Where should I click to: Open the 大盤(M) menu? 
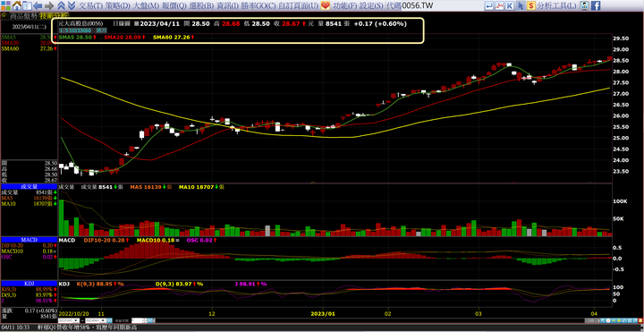click(146, 5)
